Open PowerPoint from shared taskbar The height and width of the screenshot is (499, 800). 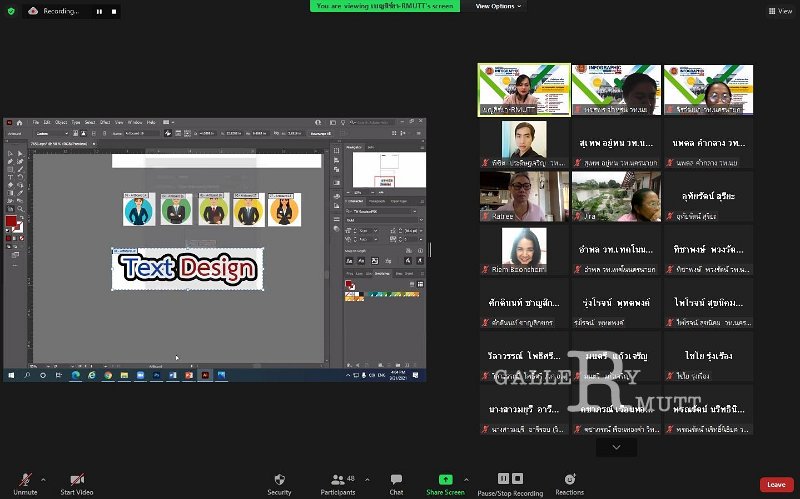pyautogui.click(x=189, y=375)
